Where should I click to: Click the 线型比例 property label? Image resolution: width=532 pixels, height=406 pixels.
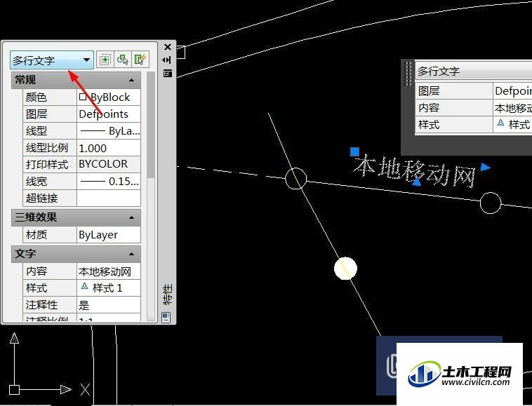click(x=47, y=148)
